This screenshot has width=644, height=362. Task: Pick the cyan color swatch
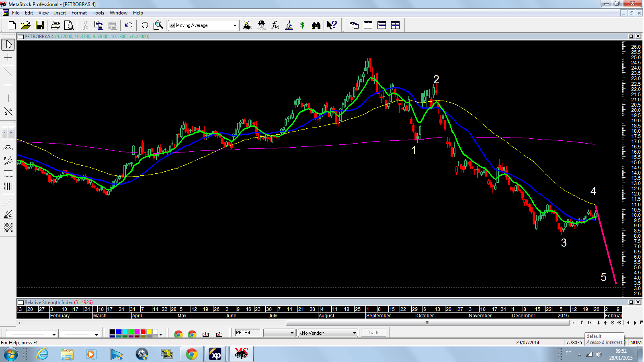tap(125, 332)
